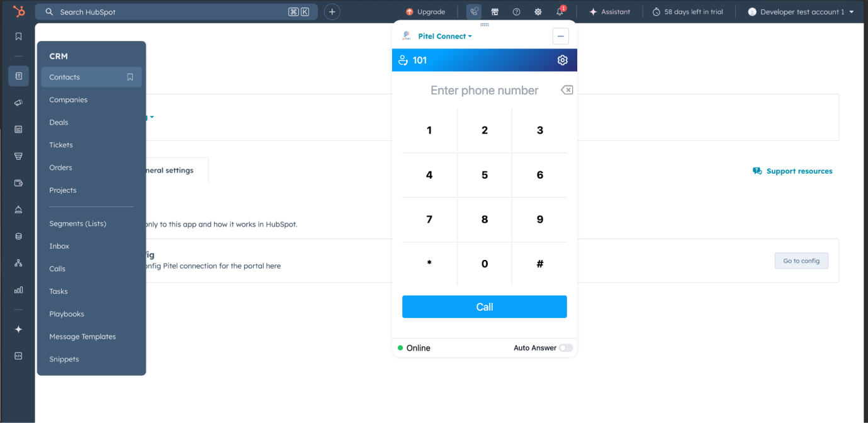Tap the hash key on the keypad
This screenshot has height=423, width=868.
coord(540,264)
